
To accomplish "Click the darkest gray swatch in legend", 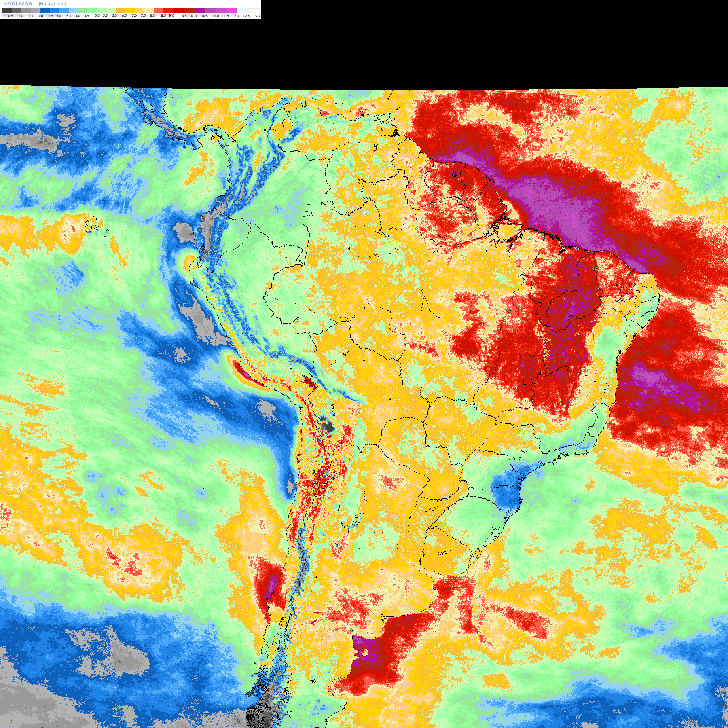I will tap(7, 11).
